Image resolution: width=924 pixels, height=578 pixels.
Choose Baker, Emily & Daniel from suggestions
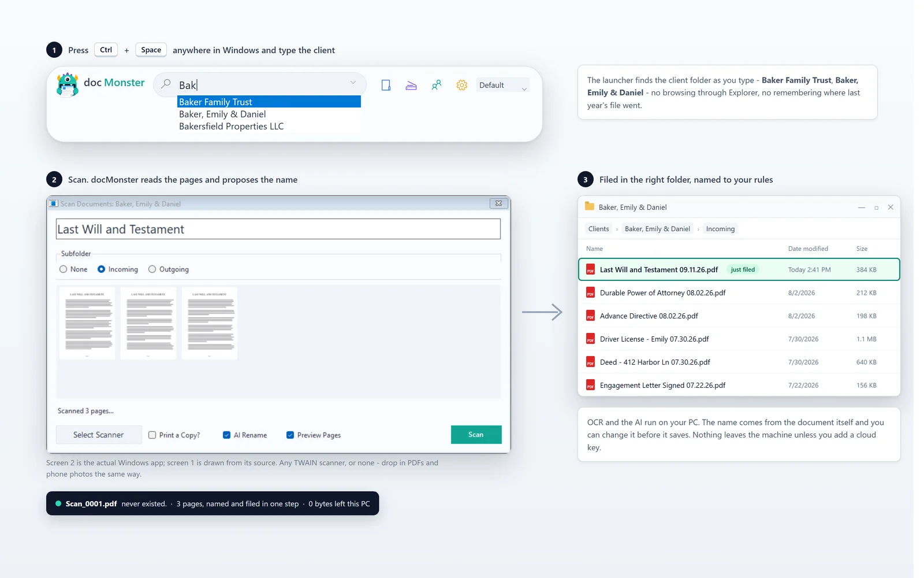coord(269,114)
